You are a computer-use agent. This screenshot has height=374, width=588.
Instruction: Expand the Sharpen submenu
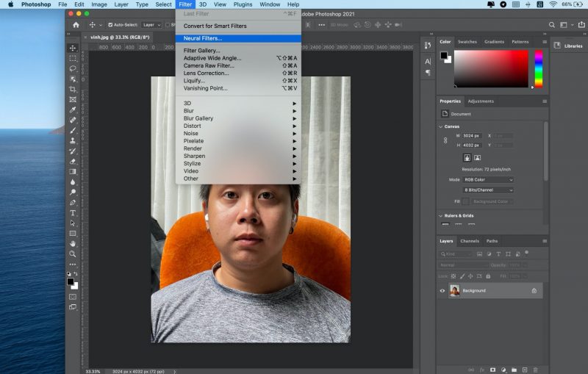238,156
